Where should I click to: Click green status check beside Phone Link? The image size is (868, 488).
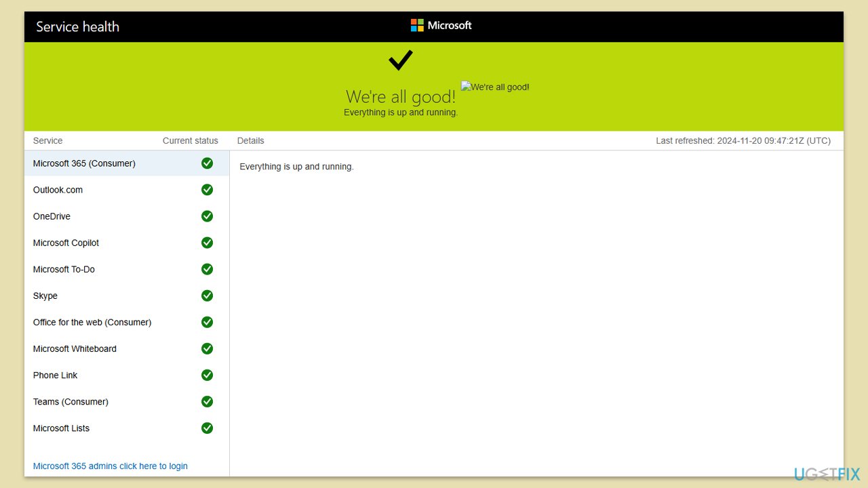[x=208, y=375]
